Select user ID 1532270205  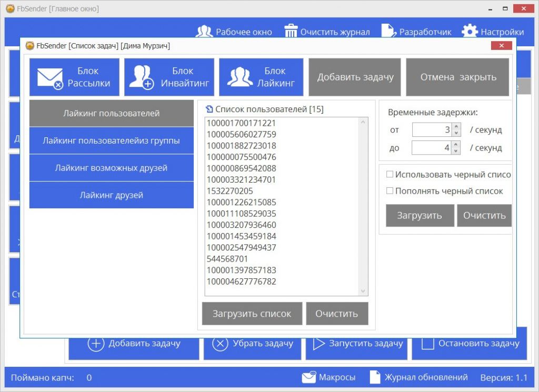click(229, 191)
